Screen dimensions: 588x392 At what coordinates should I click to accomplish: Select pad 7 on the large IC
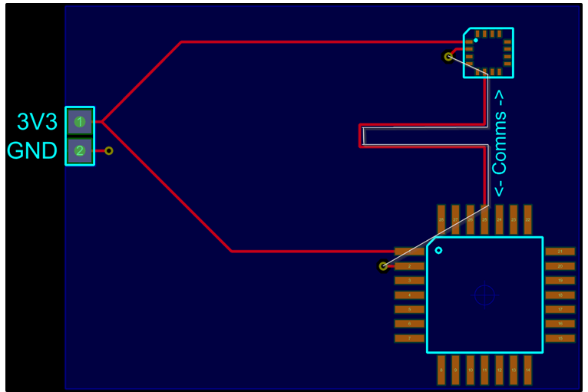[409, 338]
